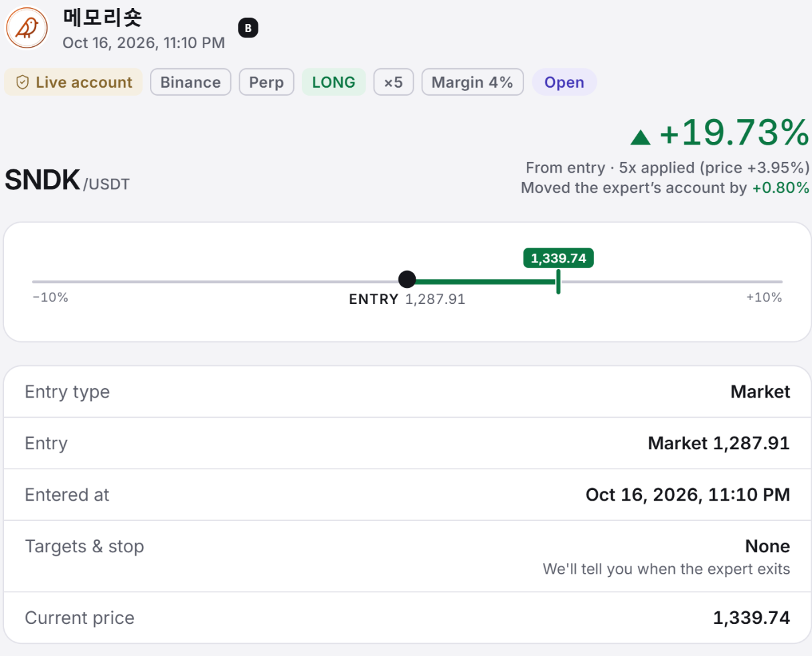812x656 pixels.
Task: Click the Current price row label
Action: (80, 618)
